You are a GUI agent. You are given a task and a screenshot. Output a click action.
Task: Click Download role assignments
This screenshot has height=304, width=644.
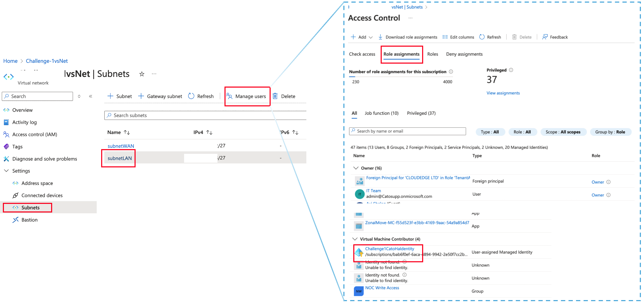point(408,37)
